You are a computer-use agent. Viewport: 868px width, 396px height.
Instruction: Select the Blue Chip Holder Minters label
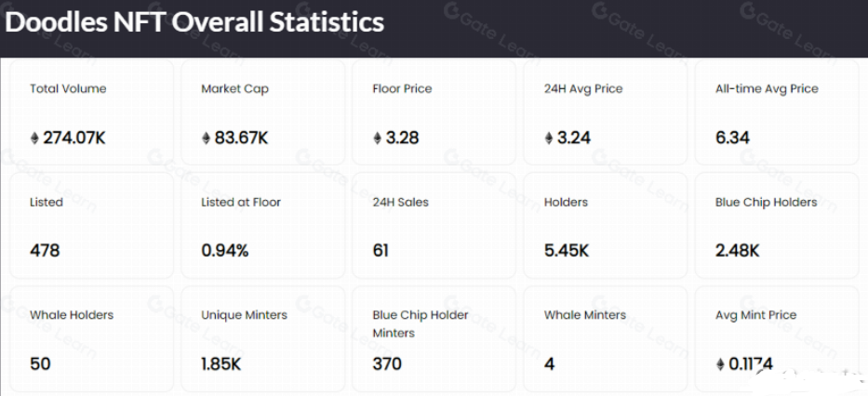pos(420,323)
